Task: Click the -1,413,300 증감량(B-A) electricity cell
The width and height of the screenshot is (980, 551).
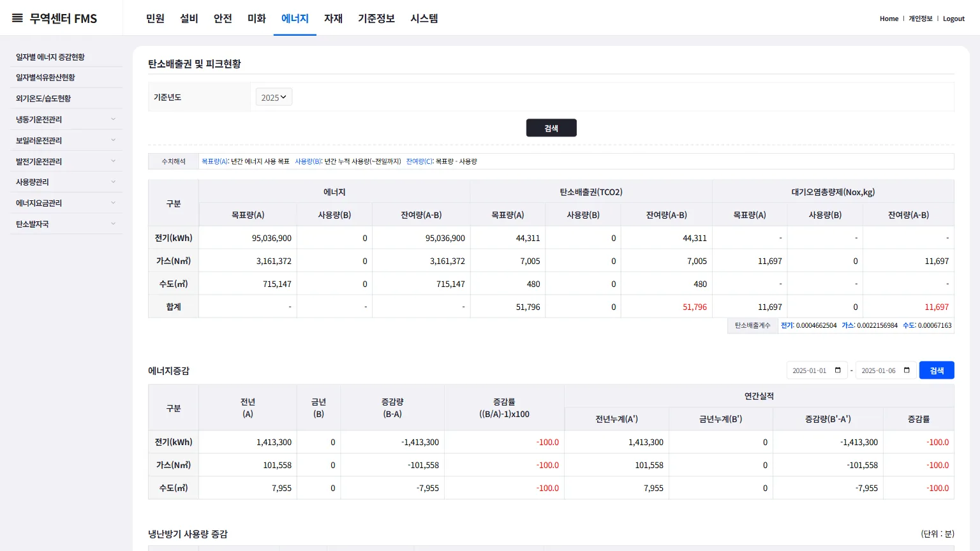Action: (x=392, y=442)
